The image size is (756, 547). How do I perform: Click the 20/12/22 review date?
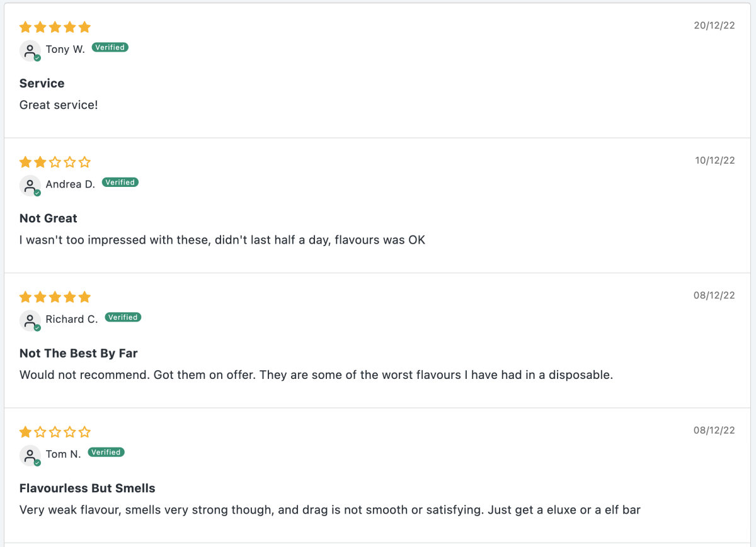coord(714,25)
